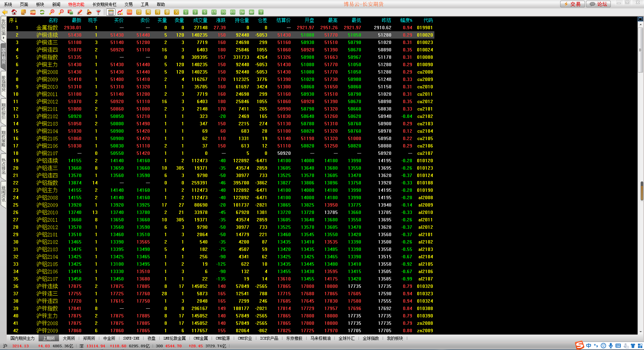This screenshot has height=350, width=644.
Task: Open the funnel filter icon
Action: coord(99,12)
